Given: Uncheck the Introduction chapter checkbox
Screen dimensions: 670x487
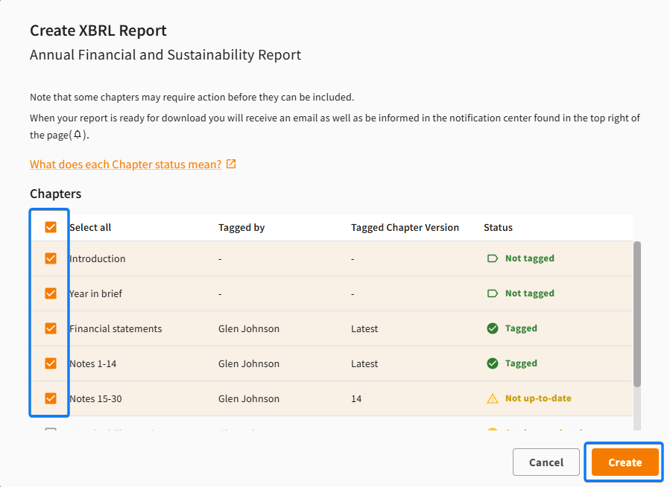Looking at the screenshot, I should pos(51,258).
